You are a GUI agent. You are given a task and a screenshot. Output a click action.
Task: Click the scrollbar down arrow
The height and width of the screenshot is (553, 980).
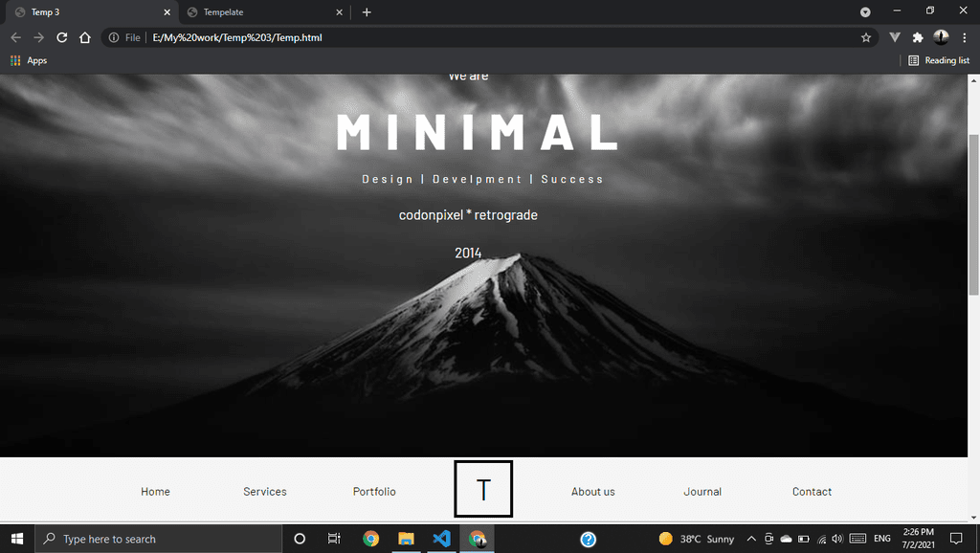point(973,518)
